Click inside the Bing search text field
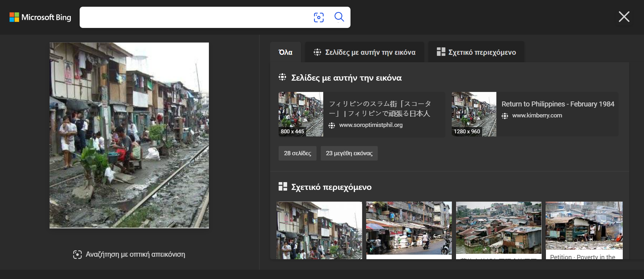 (x=195, y=17)
